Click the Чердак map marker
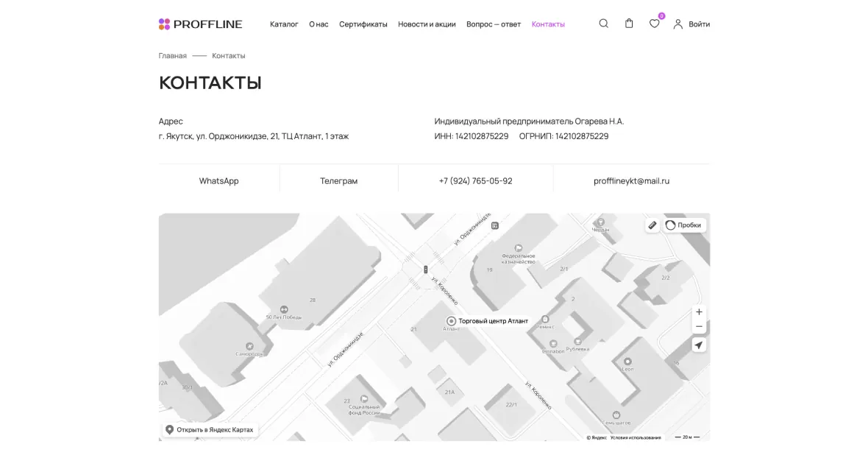This screenshot has height=458, width=868. pyautogui.click(x=601, y=222)
